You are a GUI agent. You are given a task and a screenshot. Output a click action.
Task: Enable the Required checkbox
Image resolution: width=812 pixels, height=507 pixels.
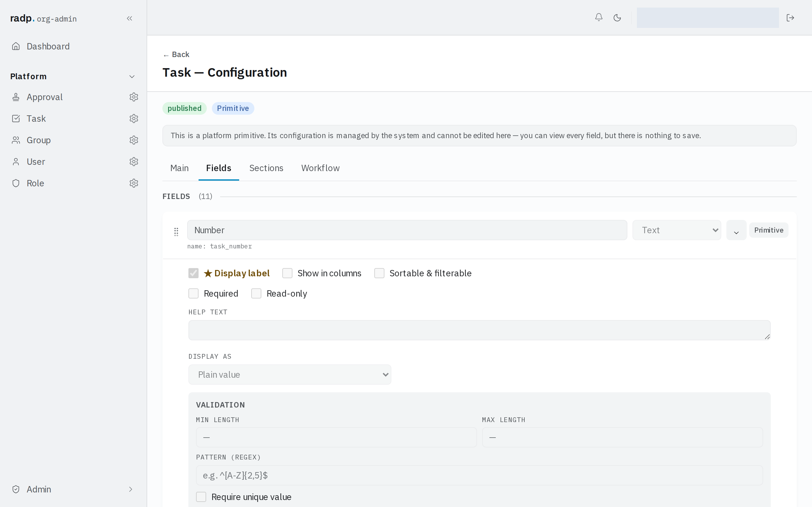click(193, 293)
